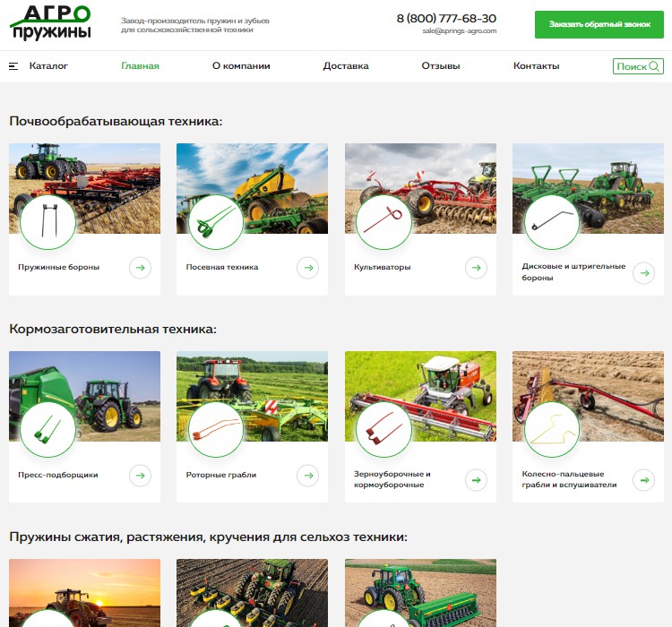Viewport: 672px width, 627px height.
Task: Open Доставка menu item
Action: click(346, 66)
